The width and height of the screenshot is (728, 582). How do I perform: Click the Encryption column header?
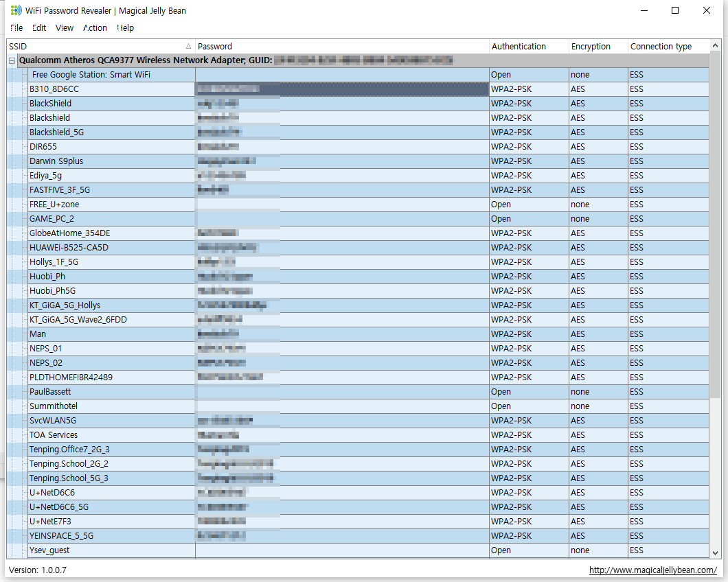click(598, 47)
